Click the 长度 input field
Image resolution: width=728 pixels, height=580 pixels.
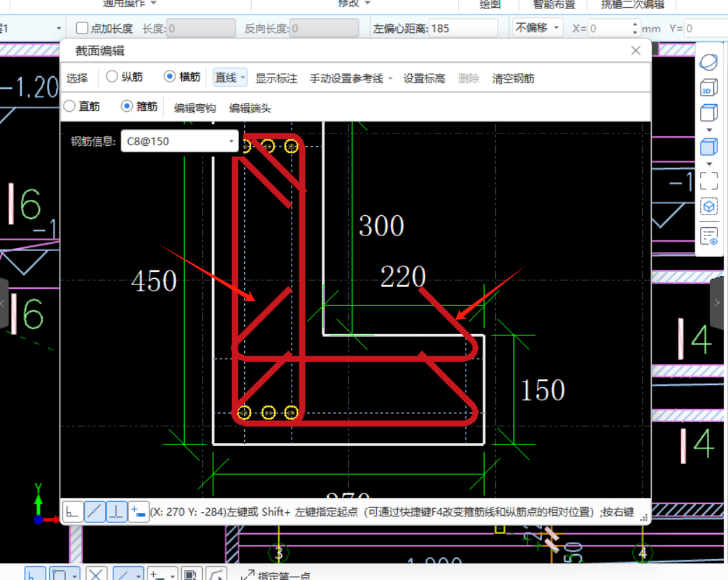click(x=201, y=29)
